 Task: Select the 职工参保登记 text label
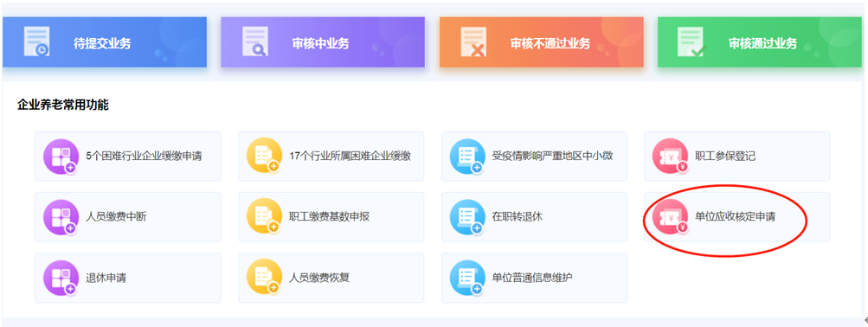coord(725,156)
